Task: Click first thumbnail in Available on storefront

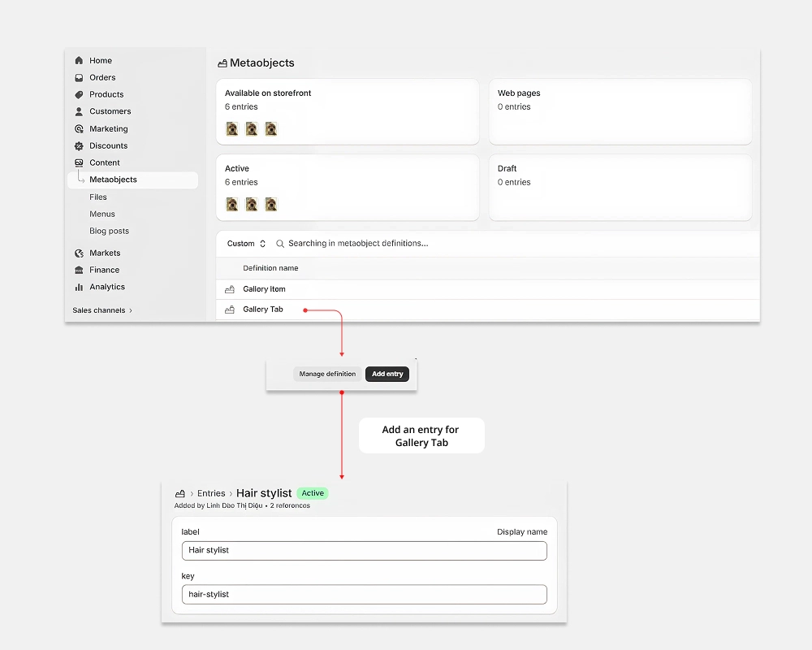Action: click(x=232, y=129)
